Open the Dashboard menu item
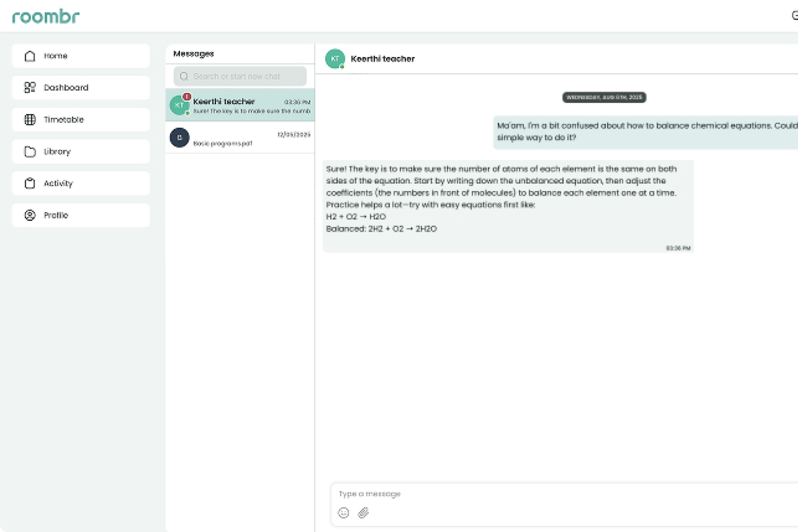 click(x=81, y=87)
